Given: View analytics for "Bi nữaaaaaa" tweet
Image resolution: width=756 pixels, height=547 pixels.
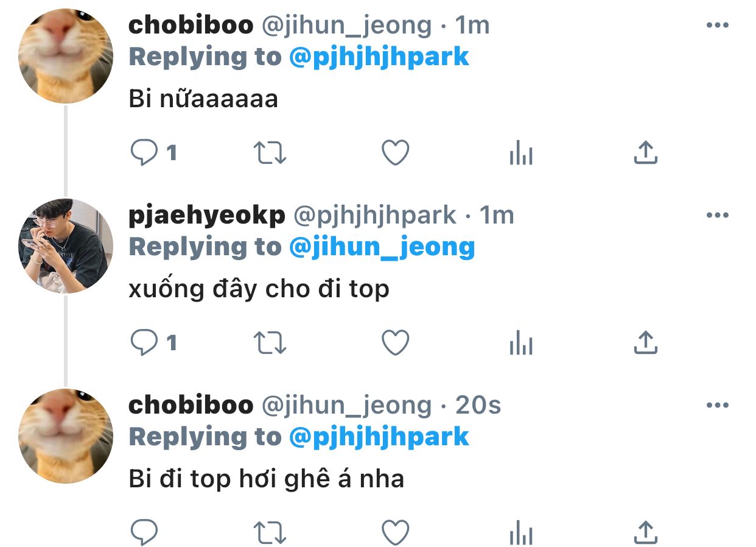Looking at the screenshot, I should coord(520,153).
